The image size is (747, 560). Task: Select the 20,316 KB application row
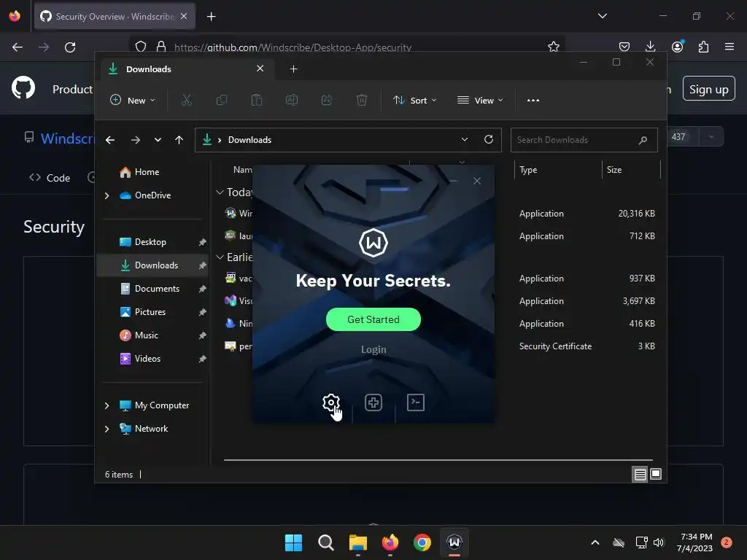[x=438, y=214]
